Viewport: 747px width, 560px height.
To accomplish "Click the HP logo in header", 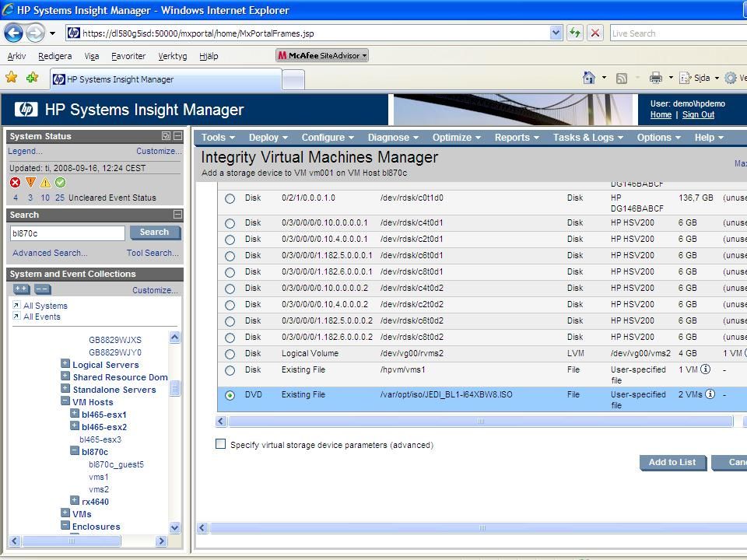I will (26, 110).
